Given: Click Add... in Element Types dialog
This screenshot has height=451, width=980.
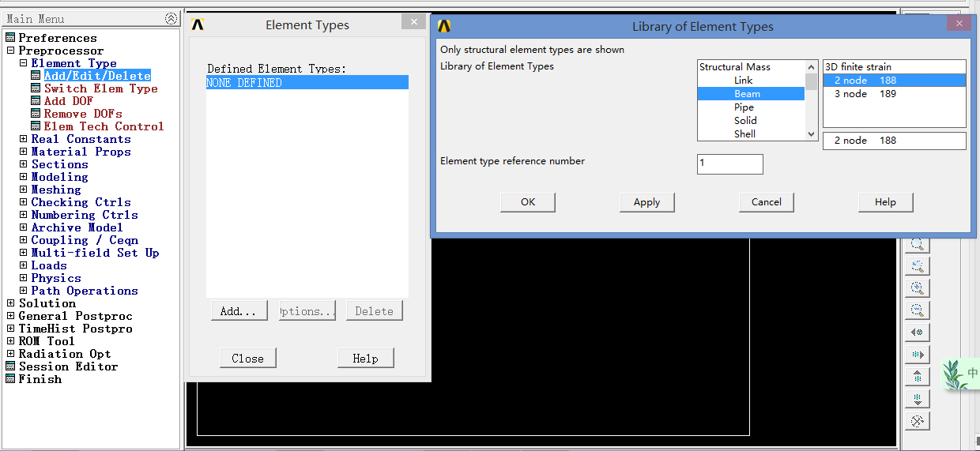Looking at the screenshot, I should point(239,311).
